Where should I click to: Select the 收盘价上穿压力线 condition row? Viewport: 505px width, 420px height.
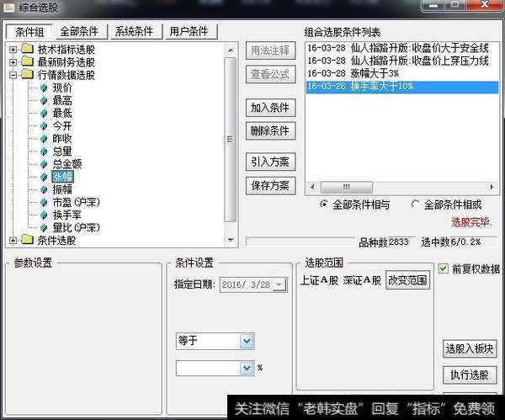[x=402, y=61]
